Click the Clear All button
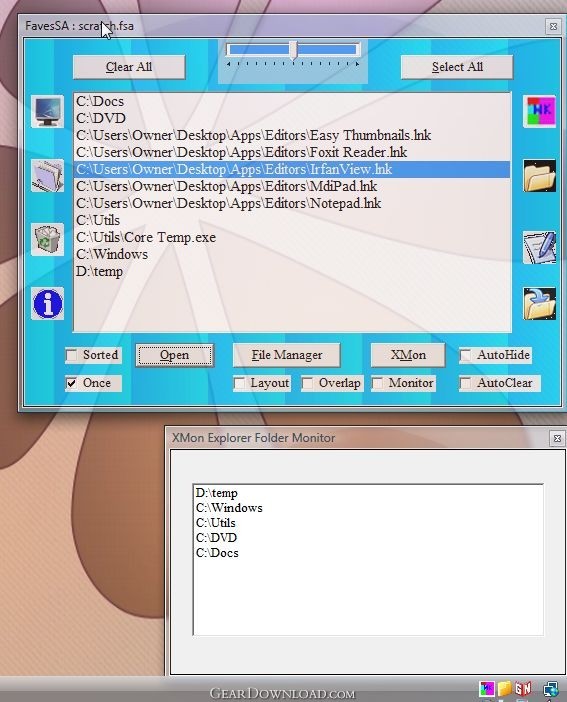The height and width of the screenshot is (702, 567). 129,67
